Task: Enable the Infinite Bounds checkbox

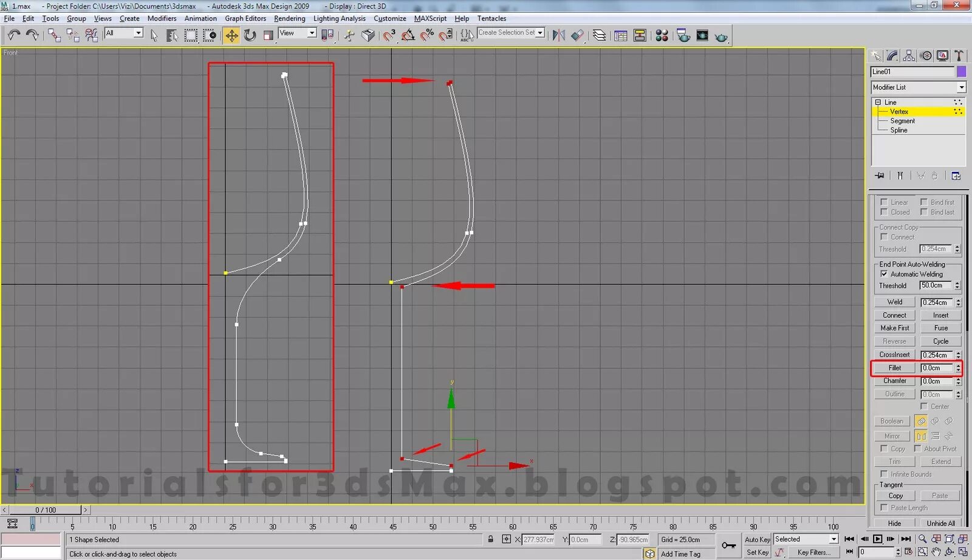Action: [885, 474]
